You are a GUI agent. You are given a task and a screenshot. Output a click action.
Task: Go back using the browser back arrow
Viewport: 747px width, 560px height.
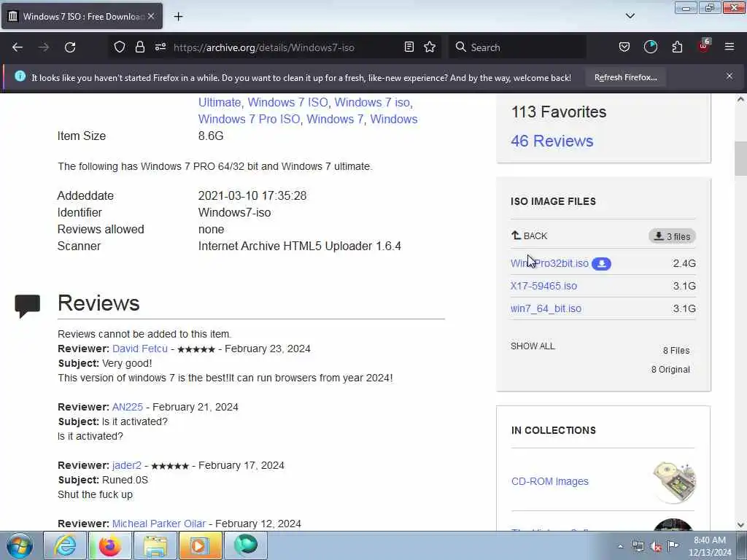[x=18, y=47]
